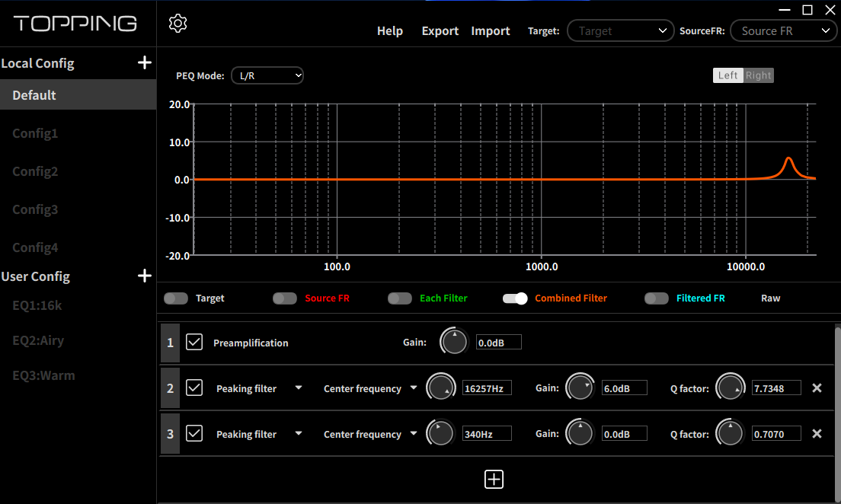Remove the 340Hz peaking filter row
This screenshot has width=841, height=504.
pyautogui.click(x=817, y=433)
